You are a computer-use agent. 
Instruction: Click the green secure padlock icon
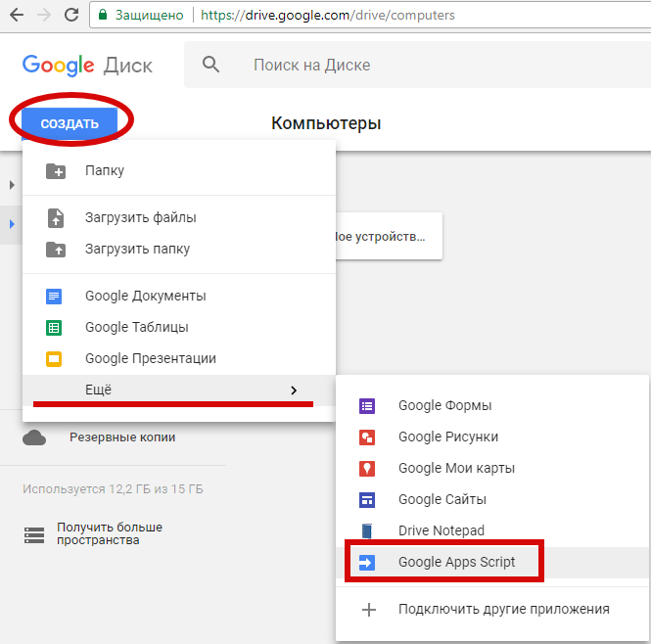point(103,15)
